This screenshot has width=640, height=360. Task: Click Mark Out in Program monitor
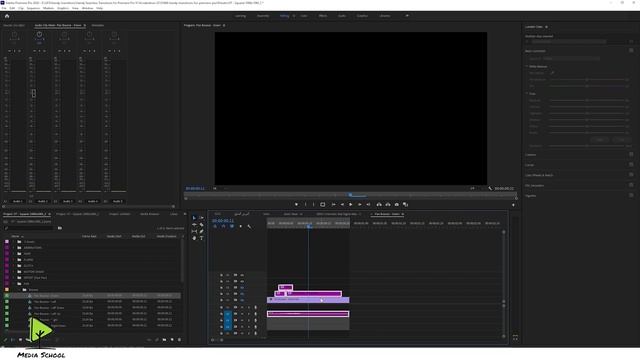314,204
